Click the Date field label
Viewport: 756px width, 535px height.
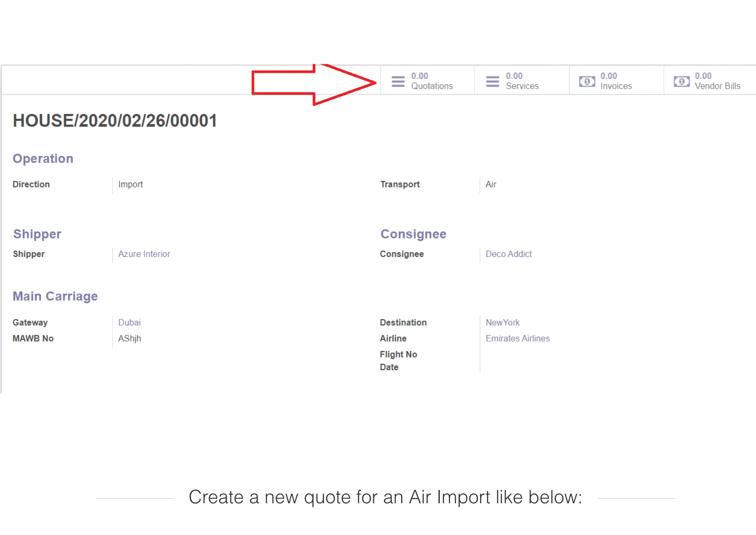point(389,367)
